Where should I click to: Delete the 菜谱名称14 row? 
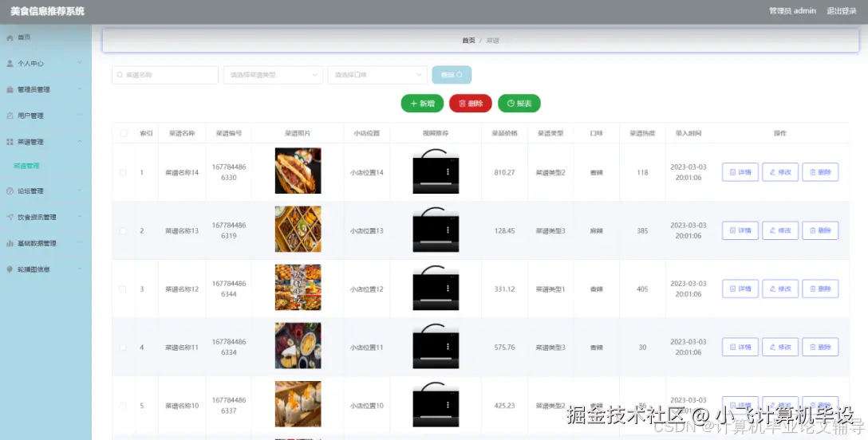(x=820, y=172)
